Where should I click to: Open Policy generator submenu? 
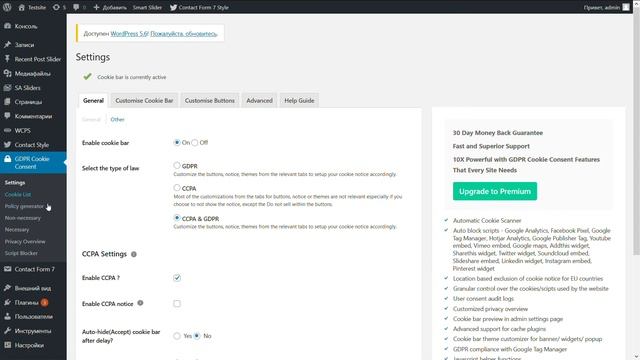[x=24, y=206]
